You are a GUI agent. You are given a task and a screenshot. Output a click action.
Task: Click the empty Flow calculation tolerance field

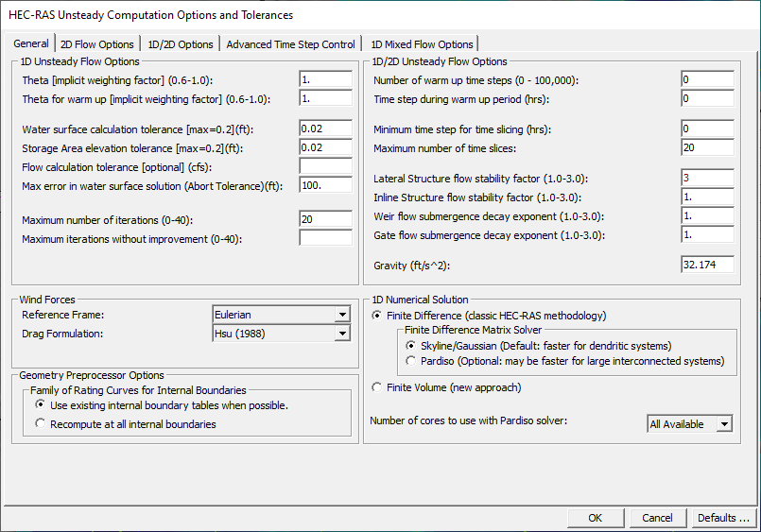(x=325, y=166)
